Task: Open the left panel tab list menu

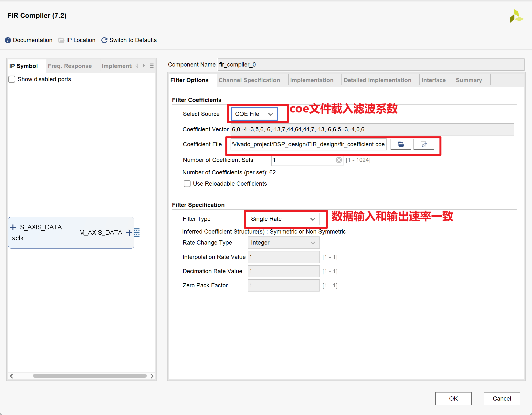Action: [152, 66]
